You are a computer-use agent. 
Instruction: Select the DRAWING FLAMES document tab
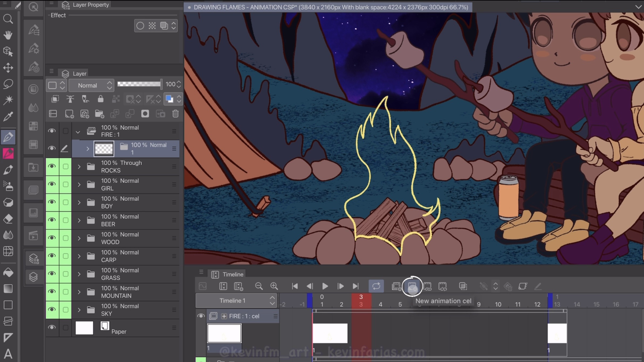tap(328, 7)
